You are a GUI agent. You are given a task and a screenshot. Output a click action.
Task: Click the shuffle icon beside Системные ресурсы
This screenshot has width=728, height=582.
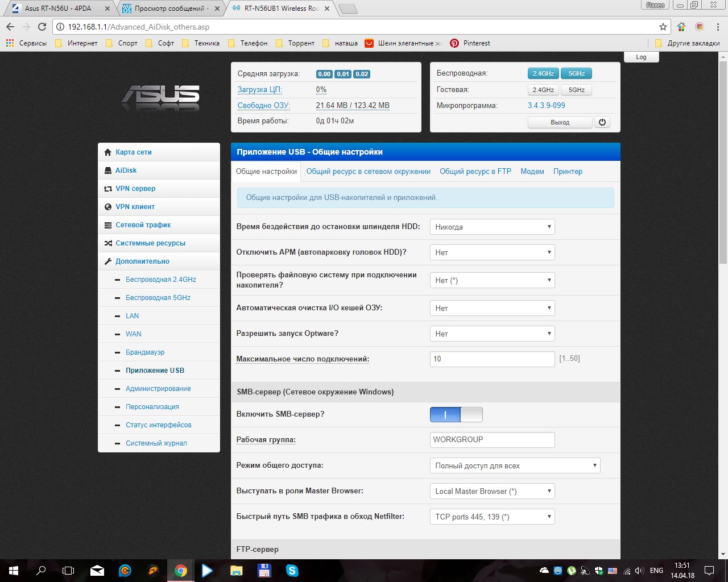[108, 243]
